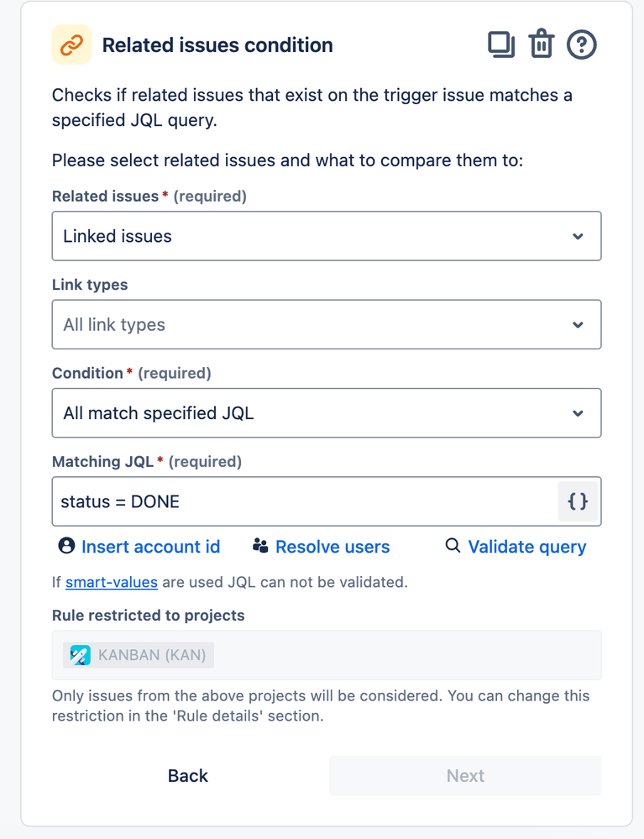
Task: Open help via question mark icon
Action: pos(581,45)
